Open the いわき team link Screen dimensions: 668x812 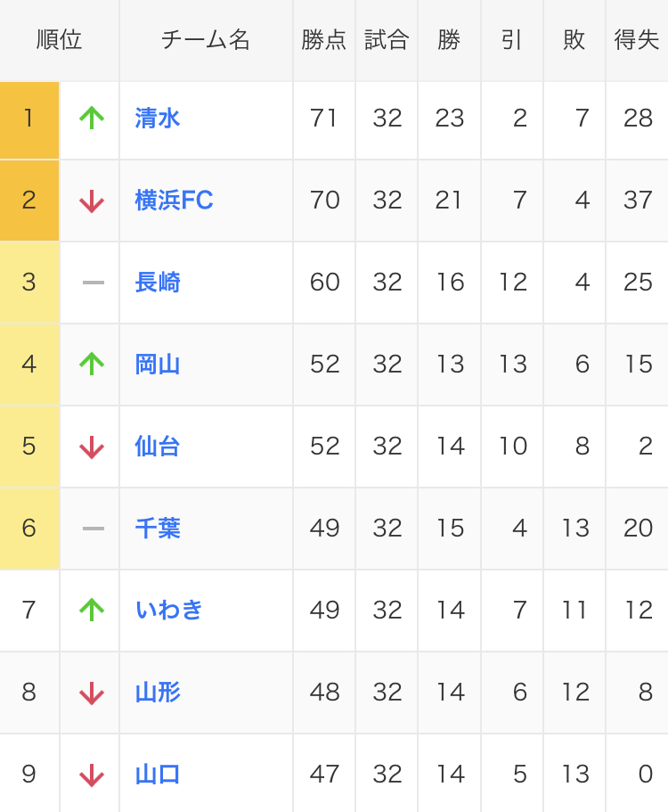(169, 611)
